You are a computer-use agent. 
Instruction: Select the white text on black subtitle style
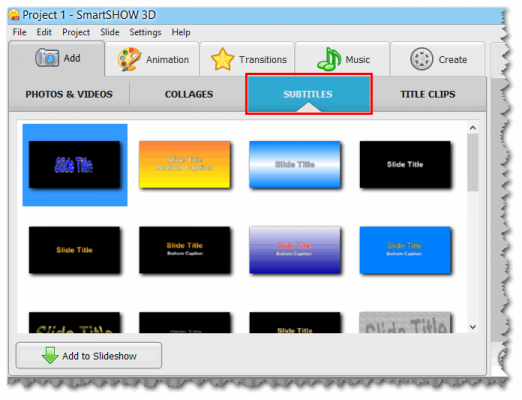pos(405,164)
